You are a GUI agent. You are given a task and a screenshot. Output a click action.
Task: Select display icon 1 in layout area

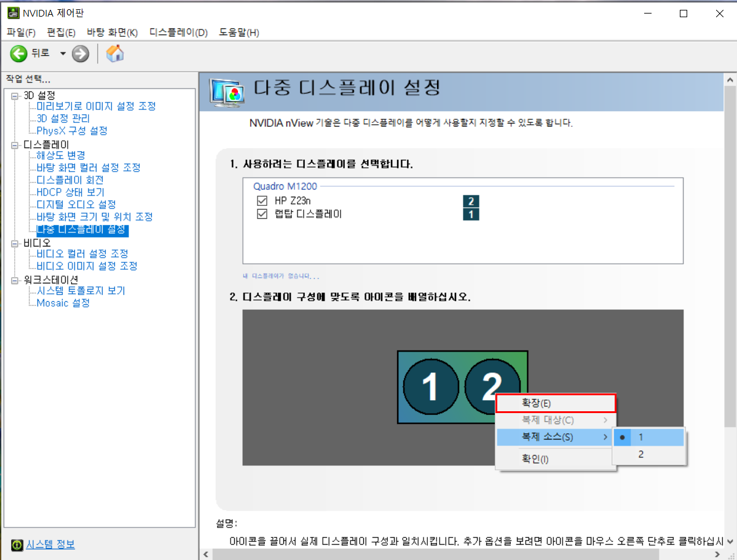[x=430, y=387]
